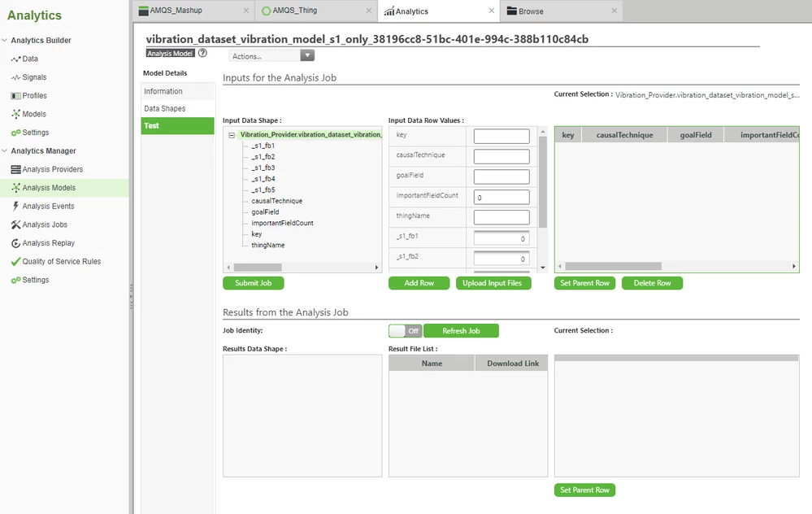This screenshot has height=514, width=812.
Task: Open Models in Analytics Builder
Action: (x=34, y=114)
